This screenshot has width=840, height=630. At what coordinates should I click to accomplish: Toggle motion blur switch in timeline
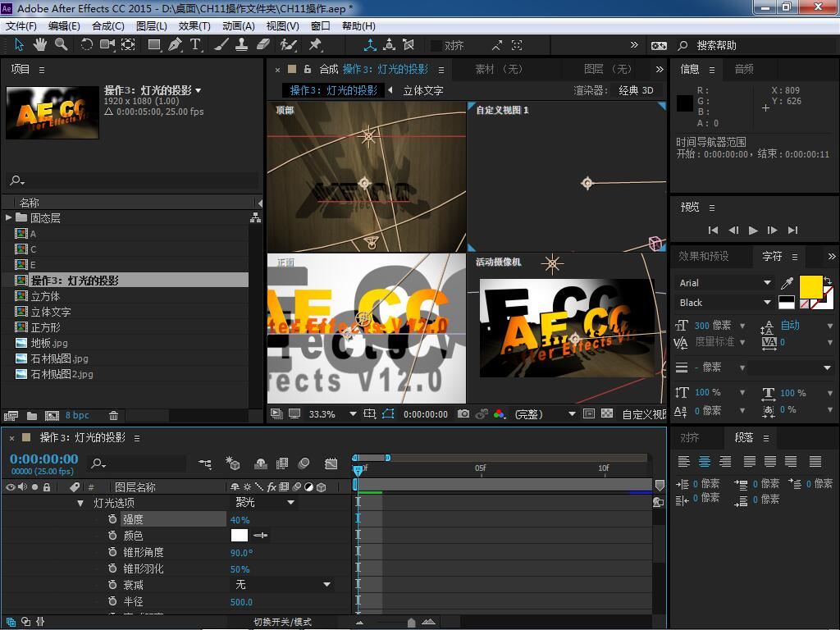tap(304, 463)
